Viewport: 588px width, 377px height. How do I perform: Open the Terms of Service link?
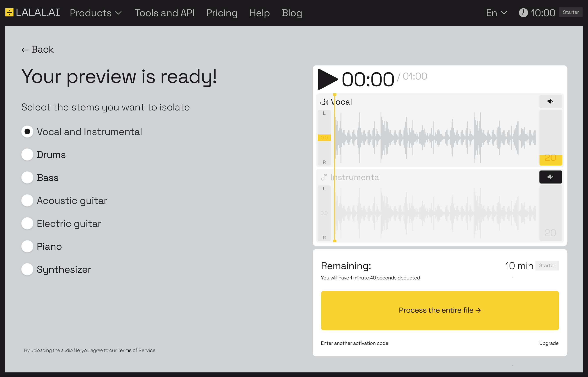point(137,350)
